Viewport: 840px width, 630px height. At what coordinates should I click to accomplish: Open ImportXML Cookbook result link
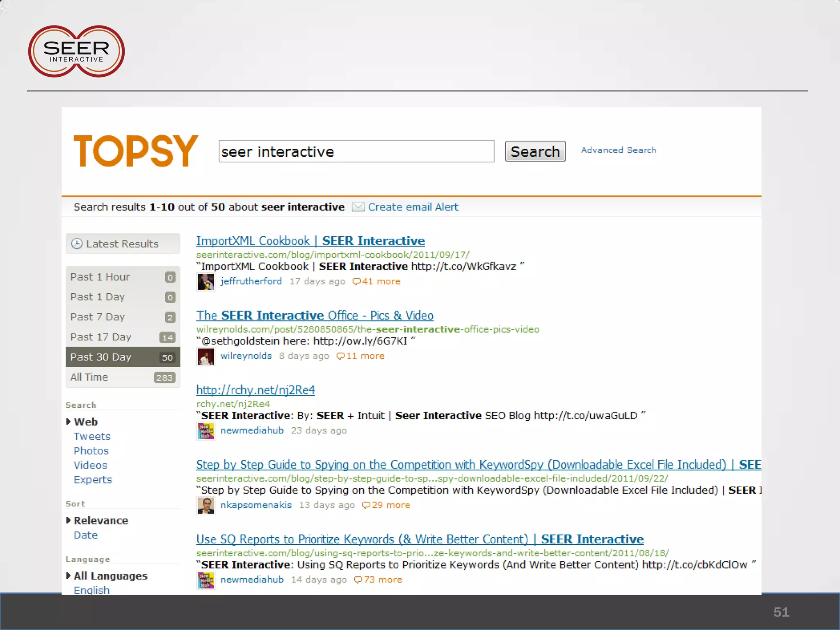(310, 241)
